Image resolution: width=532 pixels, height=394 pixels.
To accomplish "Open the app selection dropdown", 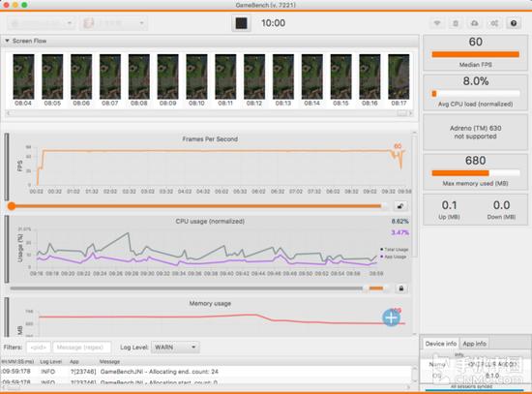I will 114,23.
